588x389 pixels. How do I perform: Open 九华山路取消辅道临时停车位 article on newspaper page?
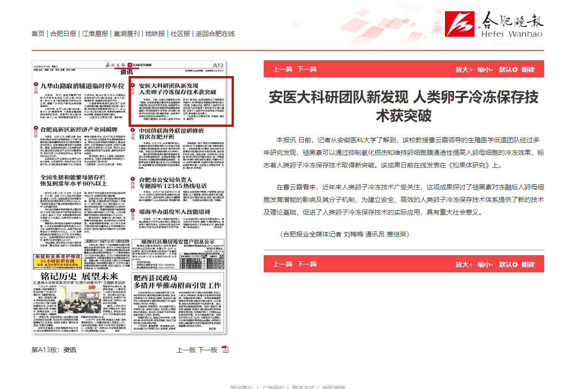pos(82,86)
